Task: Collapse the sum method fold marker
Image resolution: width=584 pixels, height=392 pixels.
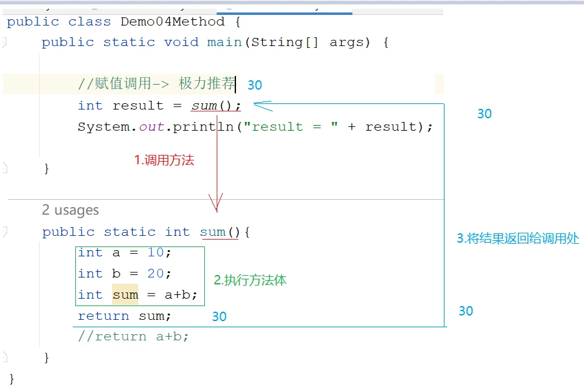Action: tap(5, 232)
